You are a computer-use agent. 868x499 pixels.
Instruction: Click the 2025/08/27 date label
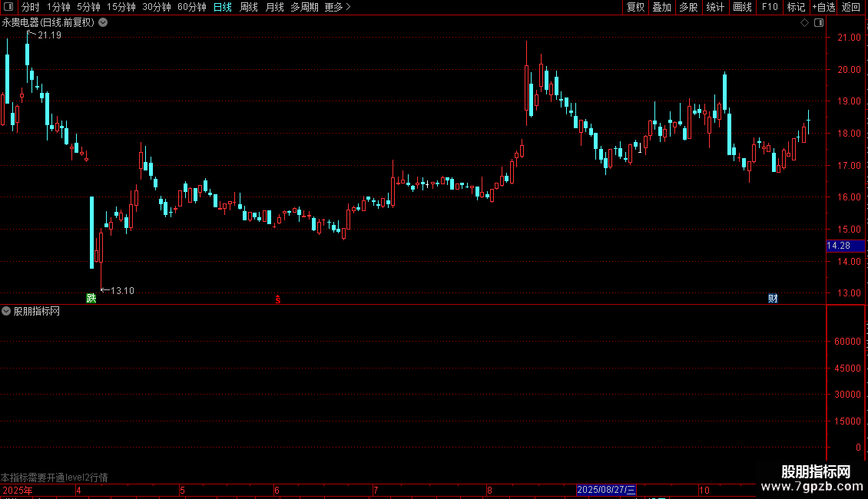(606, 490)
